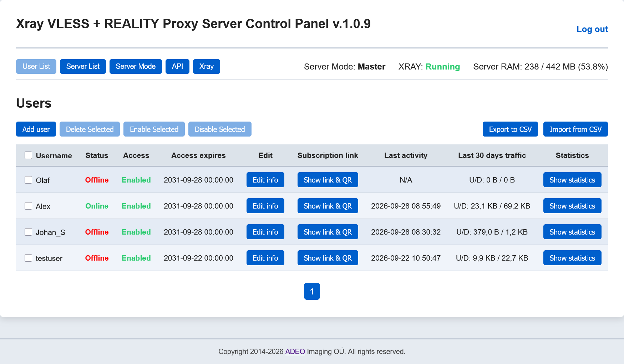Show link & QR for Olaf
624x364 pixels.
tap(328, 180)
